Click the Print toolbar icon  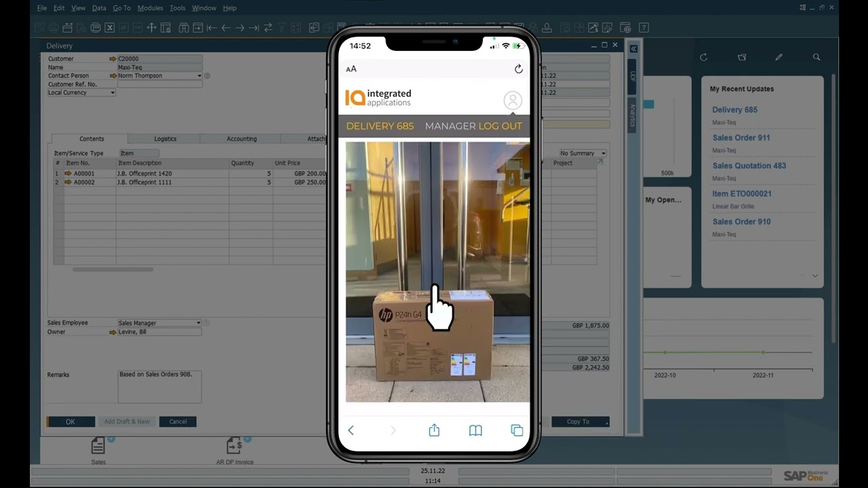(54, 28)
